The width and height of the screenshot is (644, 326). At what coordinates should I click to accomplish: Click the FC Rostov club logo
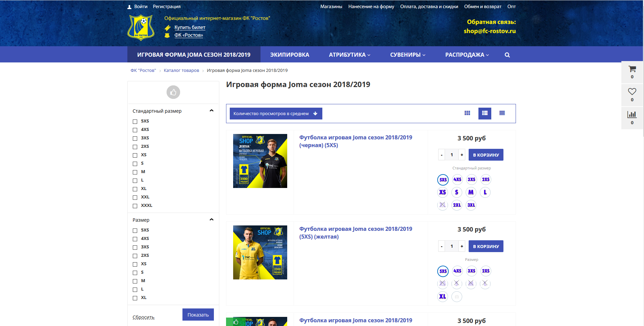coord(141,27)
